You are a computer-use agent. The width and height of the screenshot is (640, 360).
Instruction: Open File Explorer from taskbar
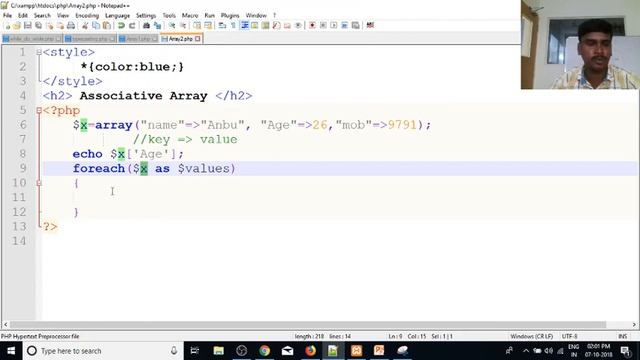[x=218, y=351]
